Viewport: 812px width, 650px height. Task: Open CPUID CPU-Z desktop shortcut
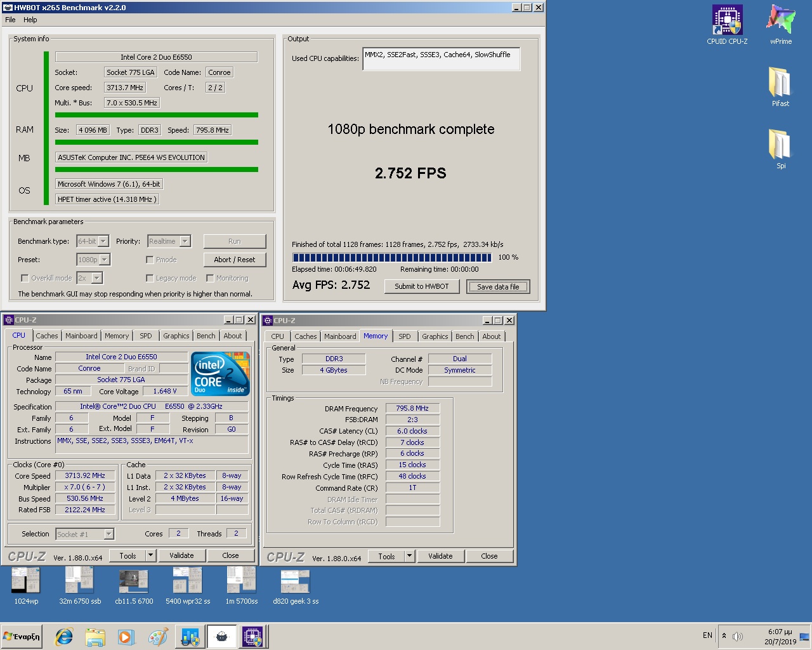tap(727, 25)
